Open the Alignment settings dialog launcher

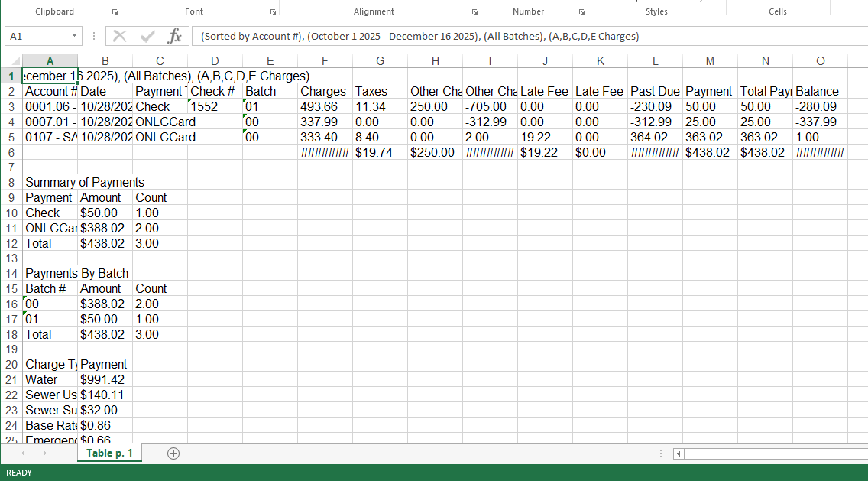click(x=474, y=12)
